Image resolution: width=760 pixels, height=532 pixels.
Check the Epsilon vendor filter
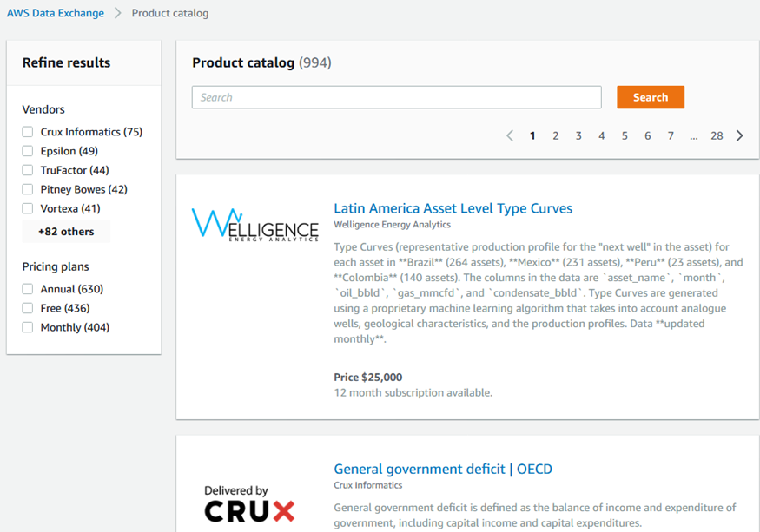28,151
